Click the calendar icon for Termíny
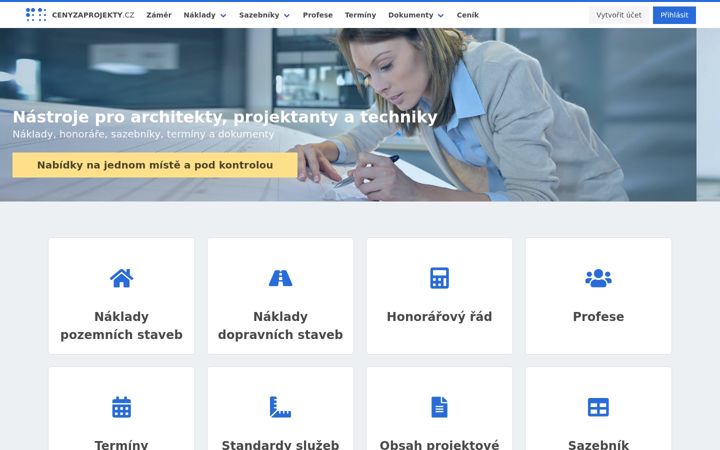Viewport: 720px width, 450px height. (x=121, y=407)
